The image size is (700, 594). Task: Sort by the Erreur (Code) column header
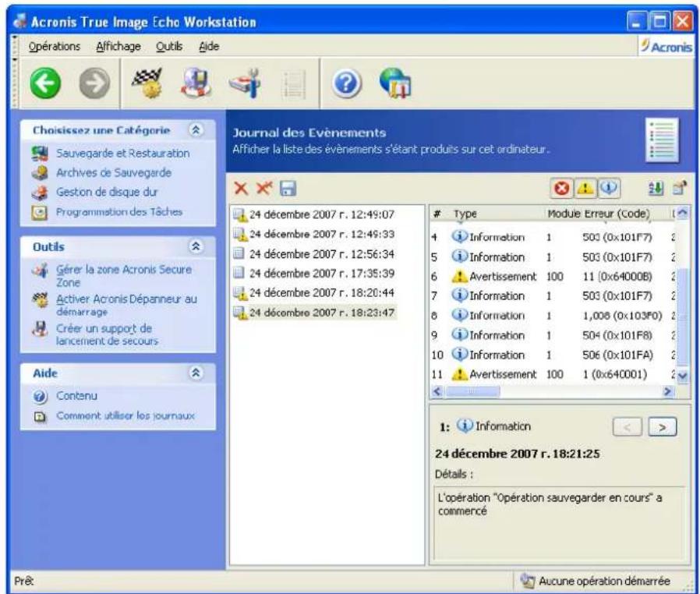coord(617,214)
